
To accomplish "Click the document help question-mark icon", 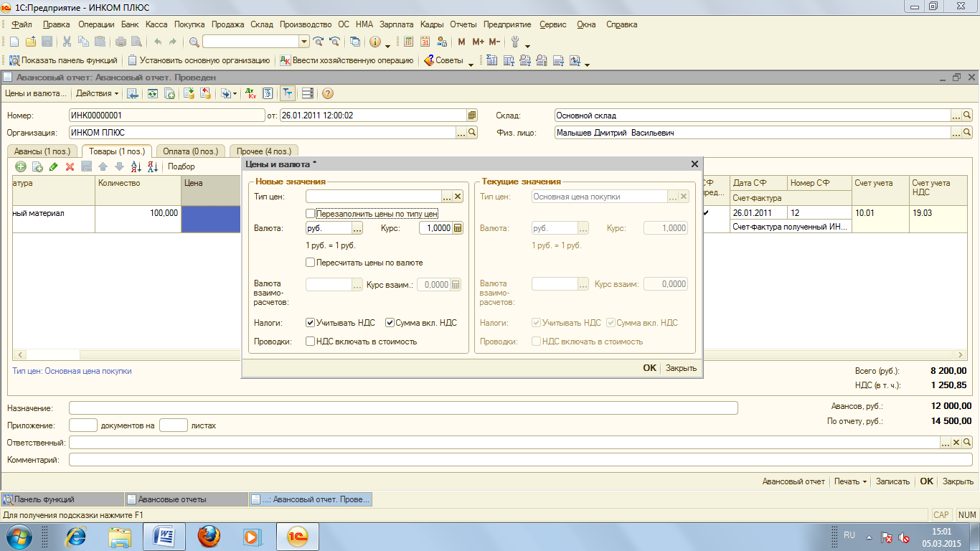I will coord(328,93).
